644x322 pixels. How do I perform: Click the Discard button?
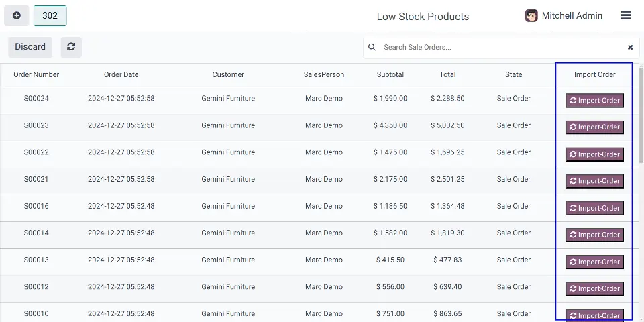coord(30,47)
